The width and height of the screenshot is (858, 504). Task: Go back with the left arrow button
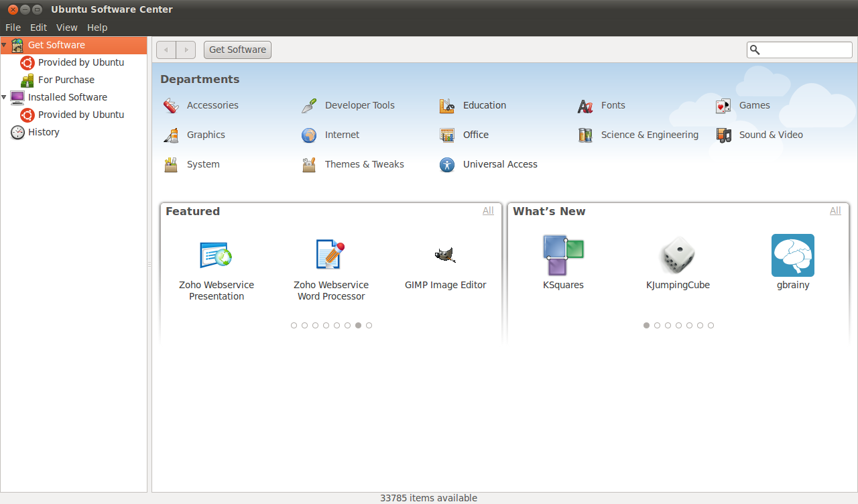(x=166, y=50)
